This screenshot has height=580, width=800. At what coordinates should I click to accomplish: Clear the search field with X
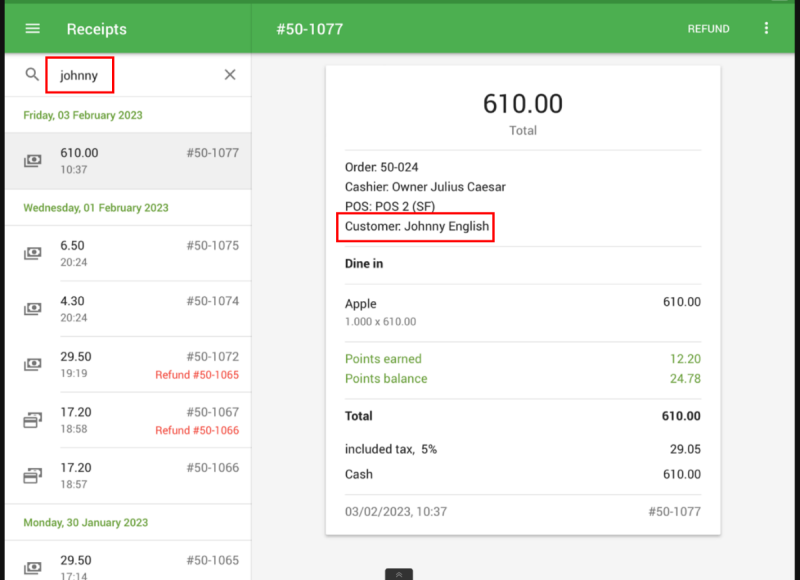pyautogui.click(x=230, y=75)
